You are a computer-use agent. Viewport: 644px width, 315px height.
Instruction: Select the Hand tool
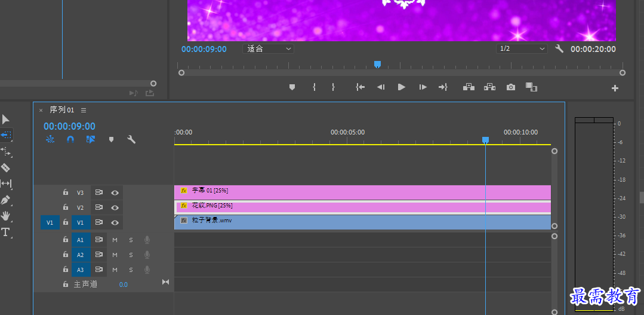click(5, 216)
